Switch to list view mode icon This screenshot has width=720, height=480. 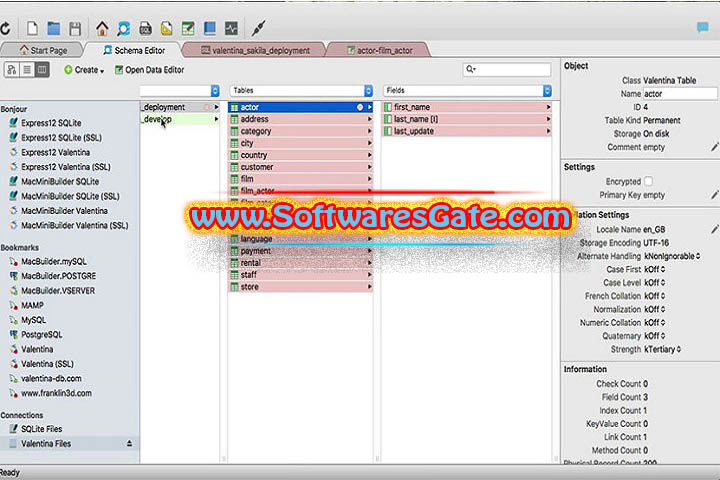[27, 70]
